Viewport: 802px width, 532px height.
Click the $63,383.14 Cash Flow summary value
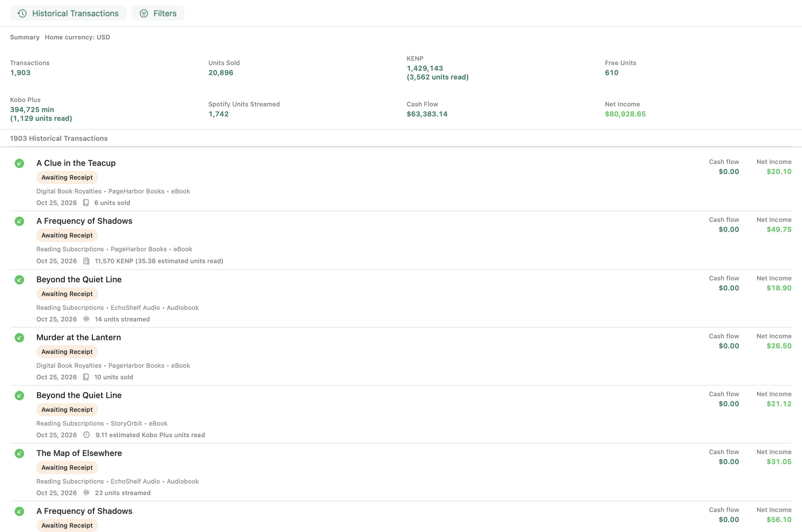pyautogui.click(x=427, y=114)
